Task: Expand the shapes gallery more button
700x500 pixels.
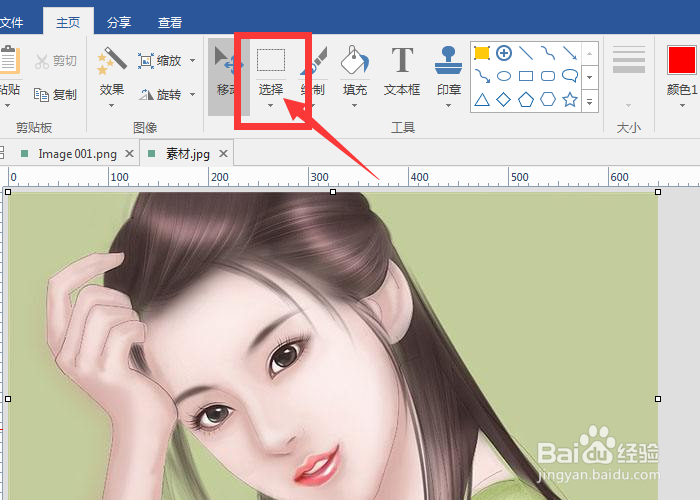Action: 590,101
